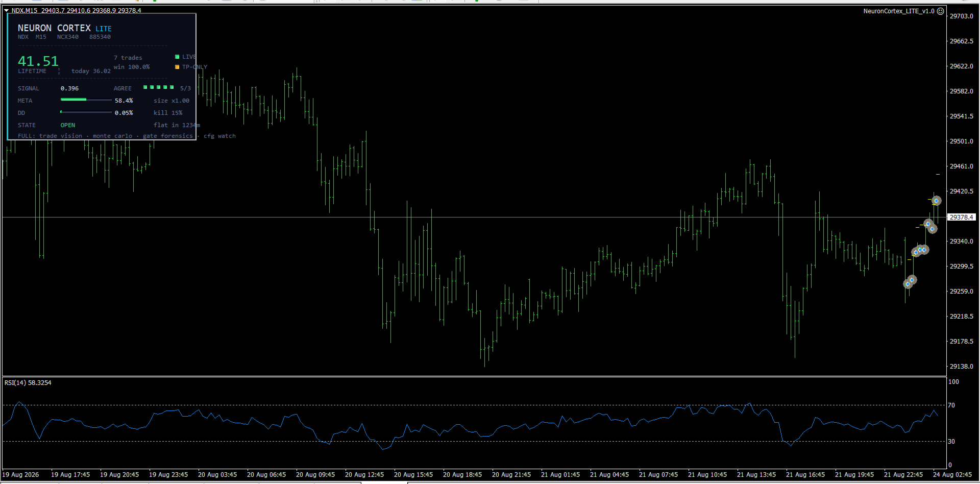The width and height of the screenshot is (980, 484).
Task: Click the 29541.5 price scale label
Action: click(962, 116)
